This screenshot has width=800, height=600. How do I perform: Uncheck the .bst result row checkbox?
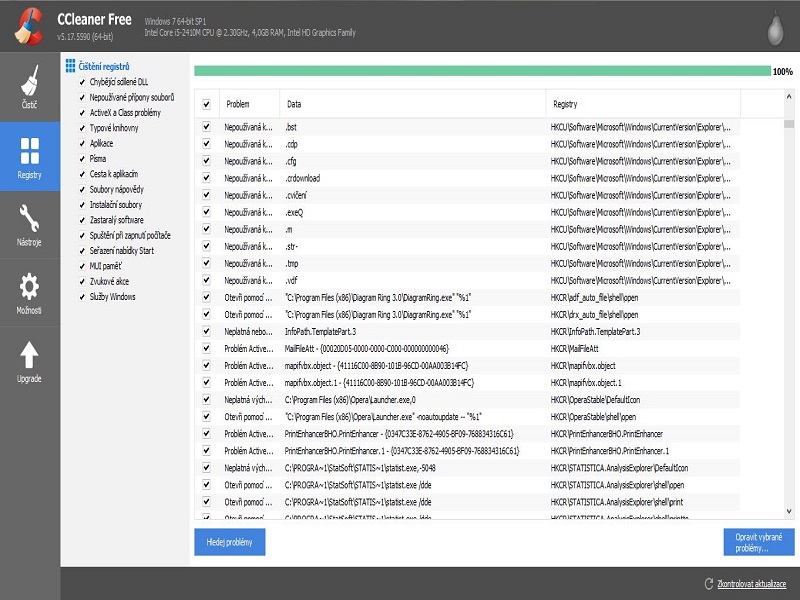[207, 127]
